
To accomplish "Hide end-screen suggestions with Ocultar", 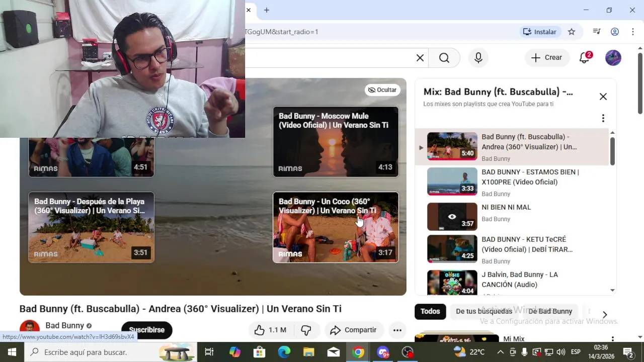I will tap(382, 90).
